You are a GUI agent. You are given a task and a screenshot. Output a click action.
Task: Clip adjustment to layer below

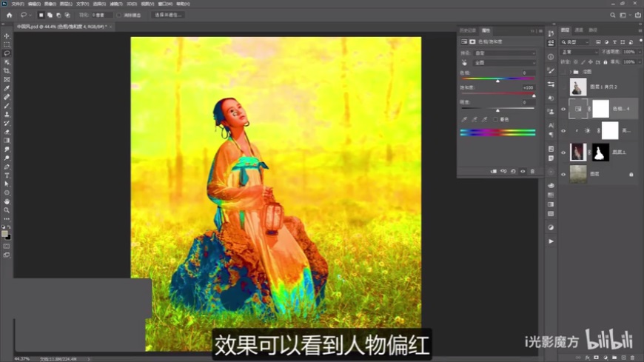point(494,171)
